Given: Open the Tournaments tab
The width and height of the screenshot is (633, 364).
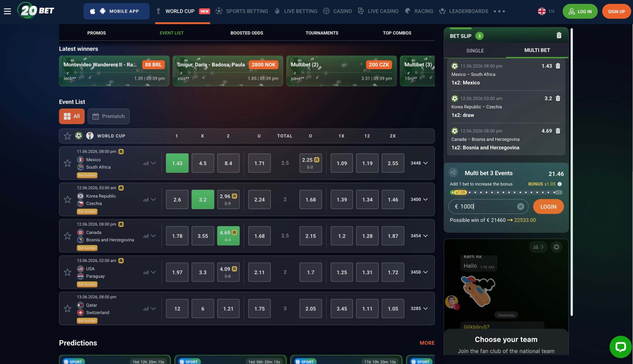Looking at the screenshot, I should [322, 33].
